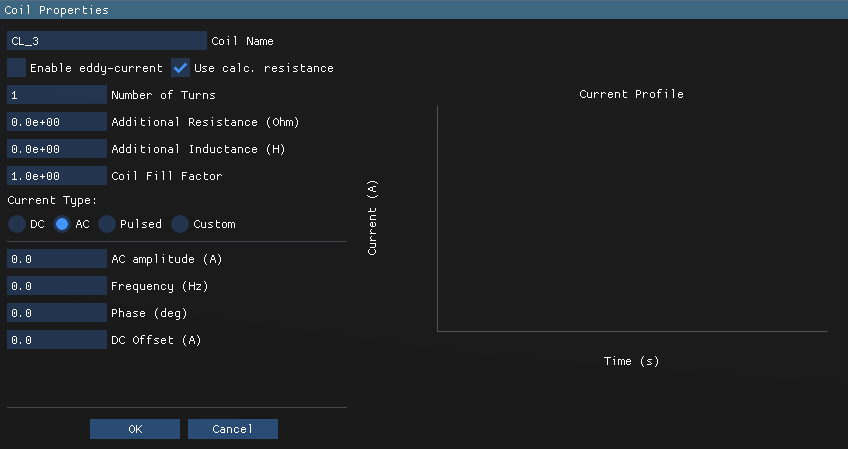The image size is (848, 449).
Task: Click the Number of Turns field
Action: pos(56,95)
